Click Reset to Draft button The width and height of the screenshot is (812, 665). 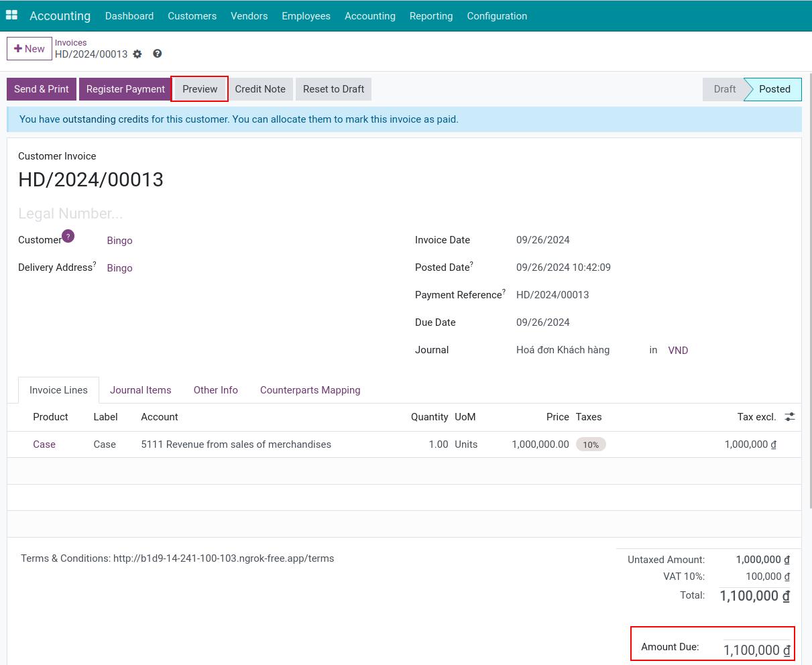pyautogui.click(x=334, y=89)
